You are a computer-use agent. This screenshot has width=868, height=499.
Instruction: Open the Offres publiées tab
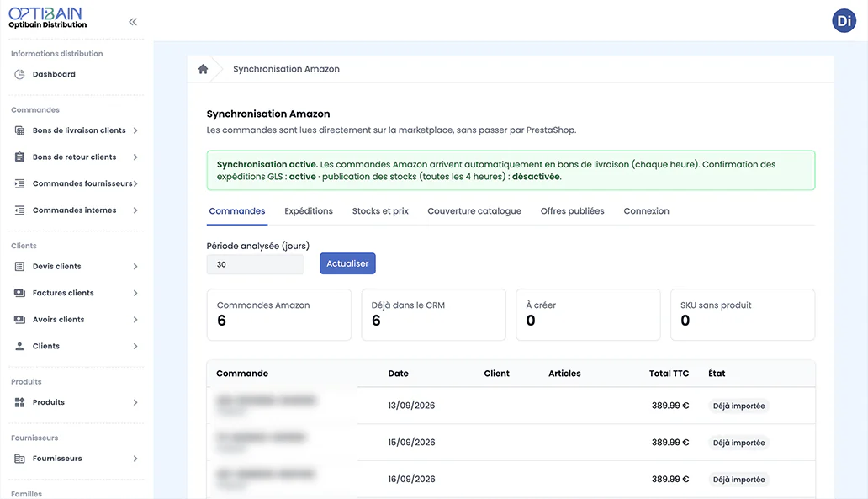pos(573,211)
